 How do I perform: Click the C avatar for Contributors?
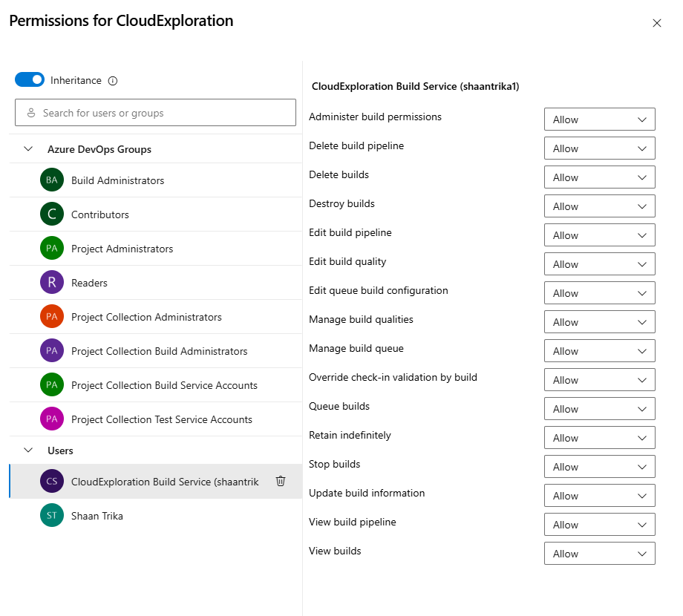coord(52,214)
